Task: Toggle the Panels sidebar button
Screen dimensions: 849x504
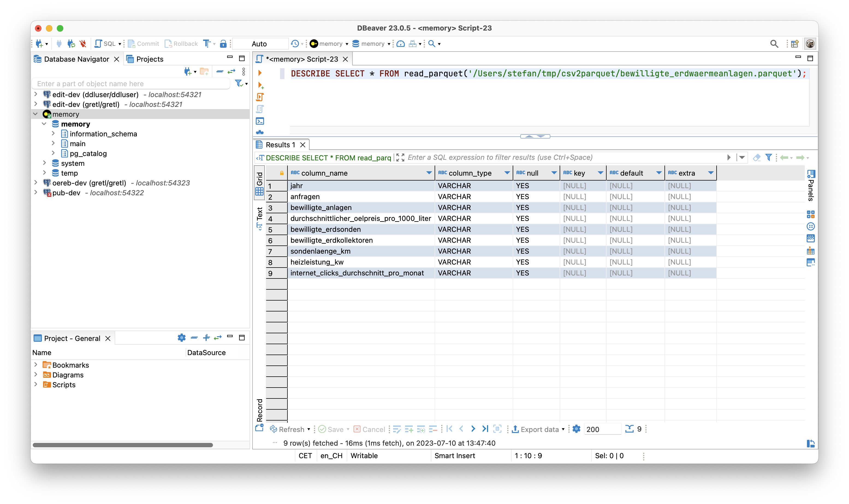Action: click(x=811, y=185)
